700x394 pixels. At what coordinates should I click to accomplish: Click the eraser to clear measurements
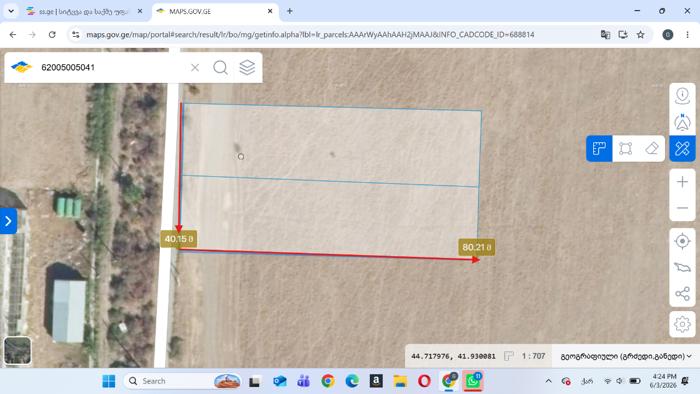click(x=652, y=148)
